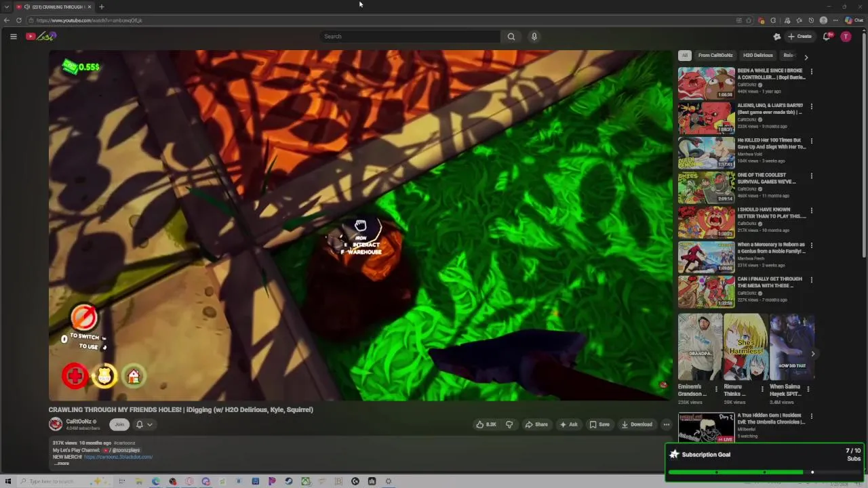Open options for CAN I FINALLY GET video
This screenshot has width=868, height=488.
[x=811, y=280]
